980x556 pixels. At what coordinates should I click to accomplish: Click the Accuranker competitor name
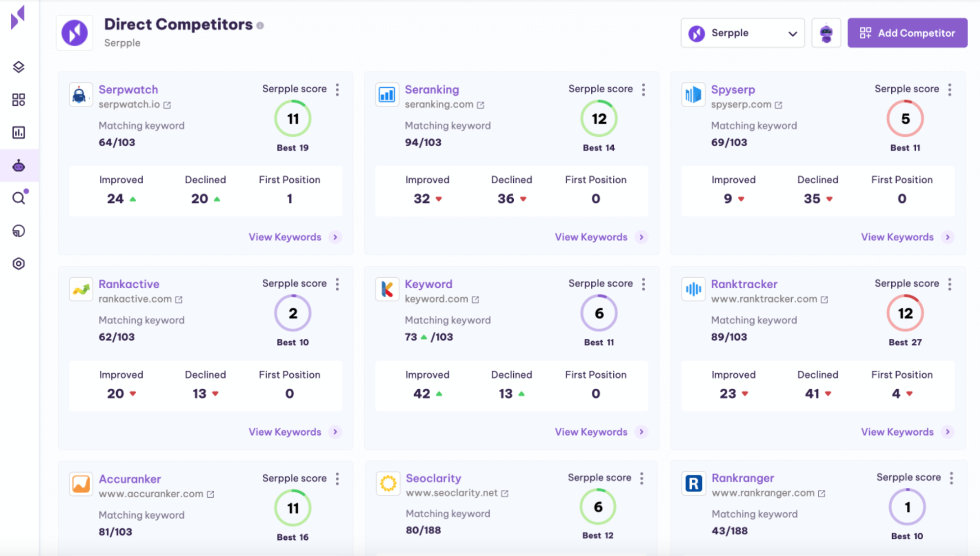click(130, 479)
